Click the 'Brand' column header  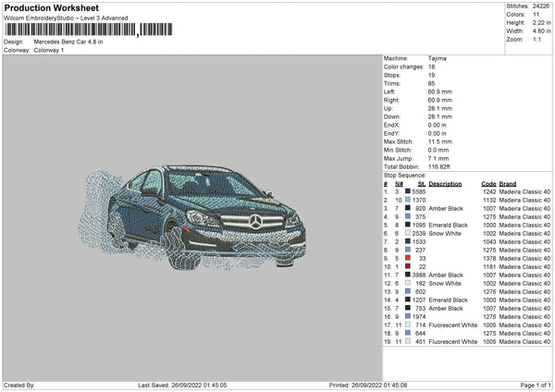click(508, 184)
